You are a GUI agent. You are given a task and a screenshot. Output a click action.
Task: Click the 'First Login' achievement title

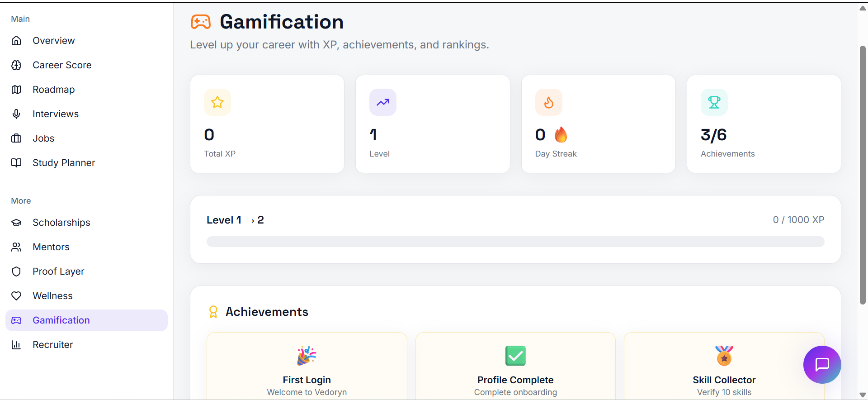[x=307, y=380]
